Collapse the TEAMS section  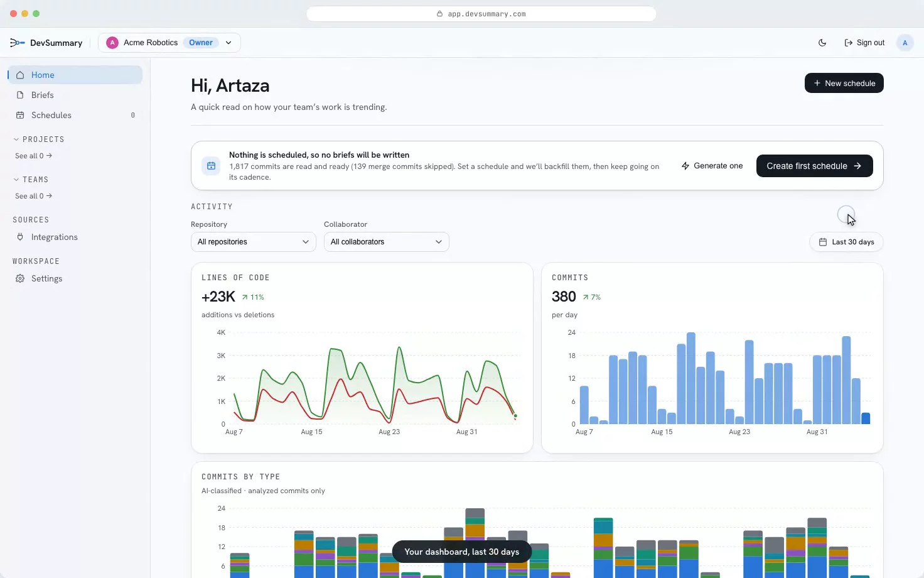click(31, 180)
